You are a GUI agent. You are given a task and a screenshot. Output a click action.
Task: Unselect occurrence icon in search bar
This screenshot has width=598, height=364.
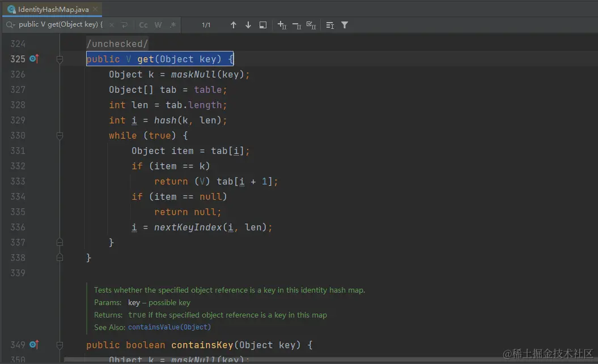pyautogui.click(x=296, y=25)
